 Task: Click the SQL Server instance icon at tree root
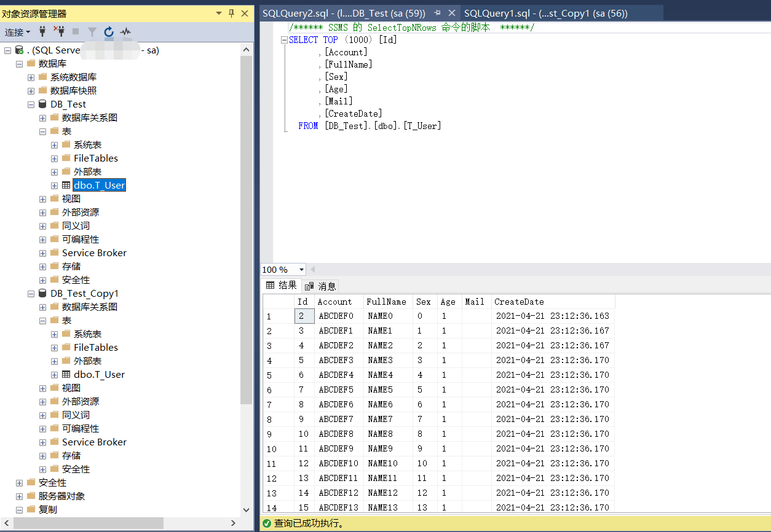pos(20,50)
